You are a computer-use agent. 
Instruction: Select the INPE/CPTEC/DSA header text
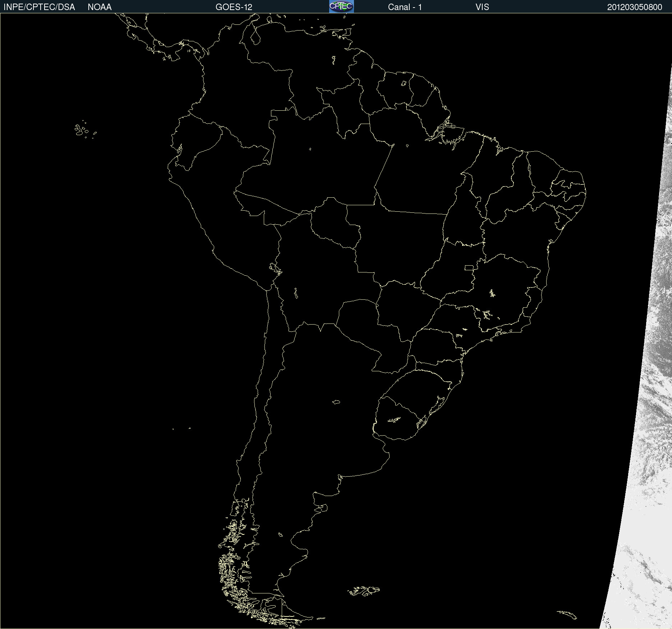coord(39,7)
